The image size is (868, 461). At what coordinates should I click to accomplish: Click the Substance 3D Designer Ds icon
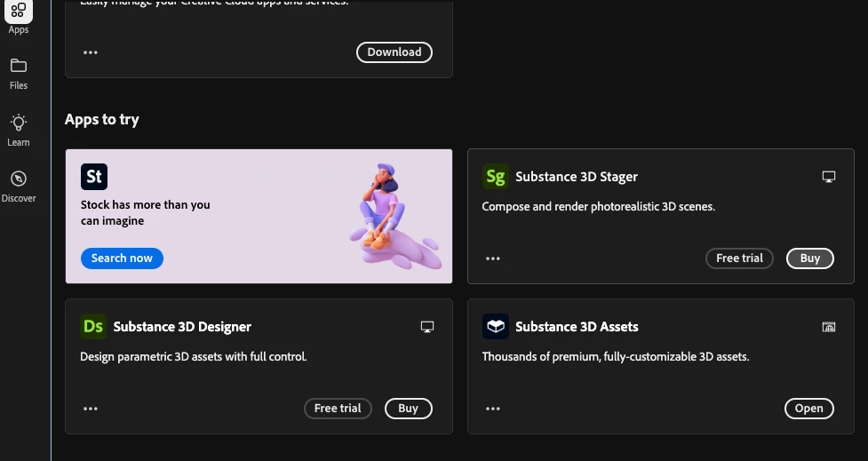point(93,327)
